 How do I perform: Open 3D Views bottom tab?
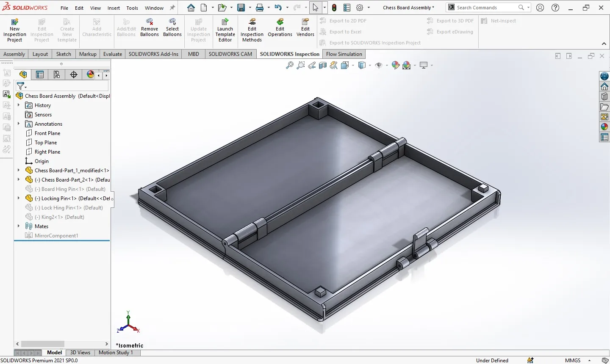click(80, 353)
